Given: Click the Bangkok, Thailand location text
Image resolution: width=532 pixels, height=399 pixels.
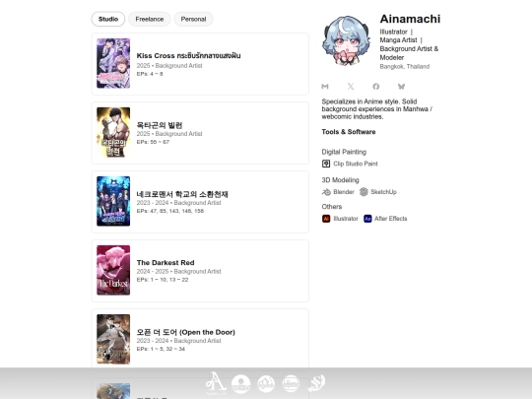Looking at the screenshot, I should [x=405, y=67].
